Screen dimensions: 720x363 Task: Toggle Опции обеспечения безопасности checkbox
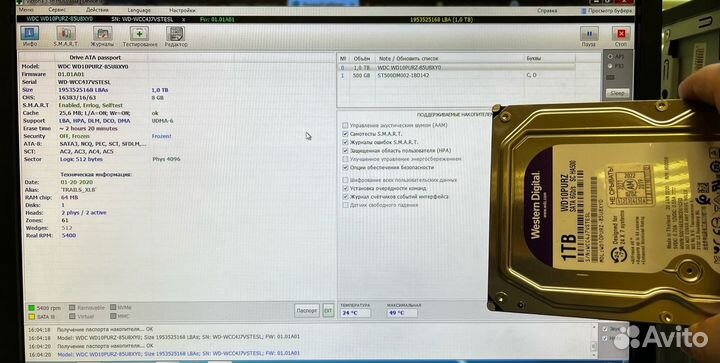pyautogui.click(x=345, y=168)
